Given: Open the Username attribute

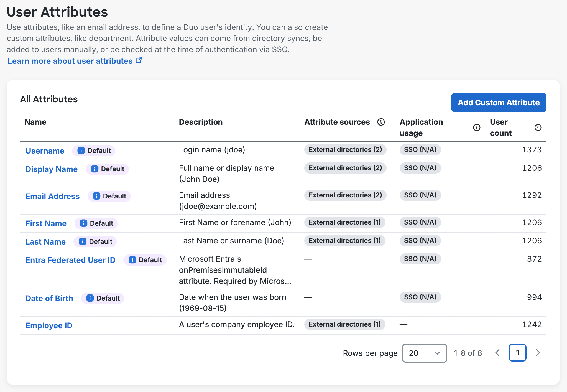Looking at the screenshot, I should click(x=45, y=151).
